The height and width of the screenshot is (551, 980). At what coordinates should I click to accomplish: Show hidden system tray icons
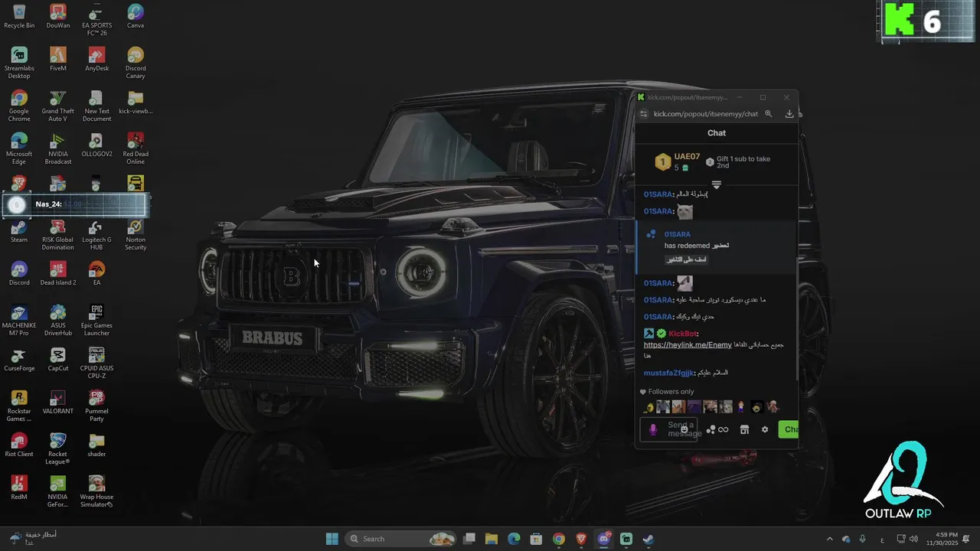click(x=829, y=539)
